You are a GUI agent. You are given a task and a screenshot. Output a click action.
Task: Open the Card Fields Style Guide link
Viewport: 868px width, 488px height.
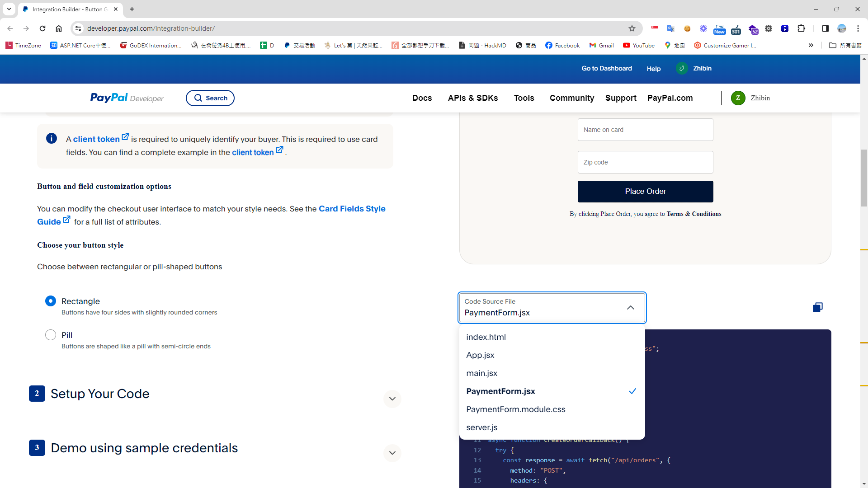(352, 209)
